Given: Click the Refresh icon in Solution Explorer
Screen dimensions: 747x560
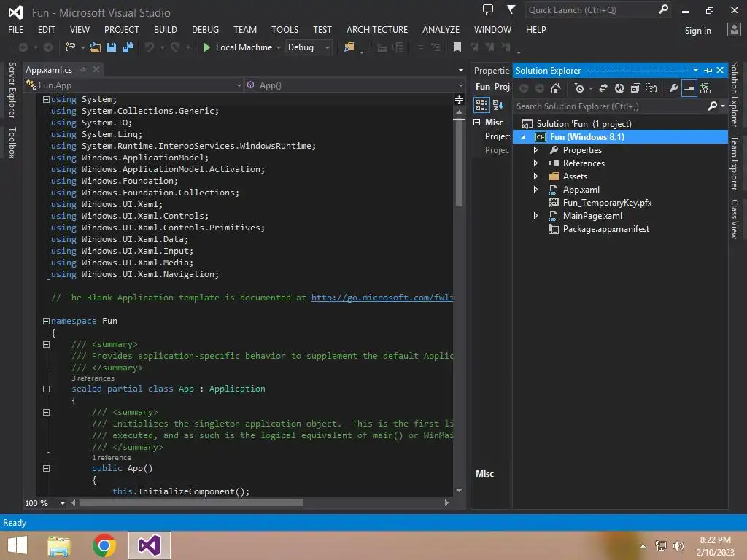Looking at the screenshot, I should (x=619, y=88).
